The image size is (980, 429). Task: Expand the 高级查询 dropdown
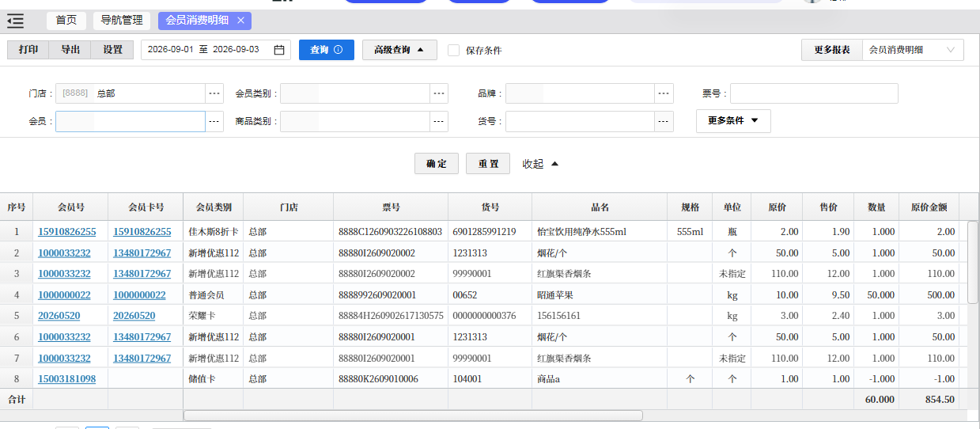(x=399, y=50)
